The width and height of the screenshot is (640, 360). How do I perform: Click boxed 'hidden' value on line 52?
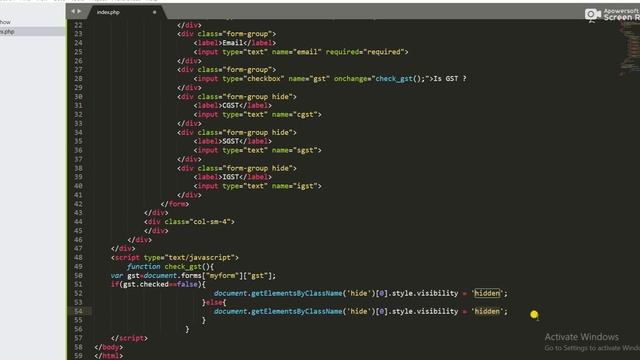click(487, 293)
